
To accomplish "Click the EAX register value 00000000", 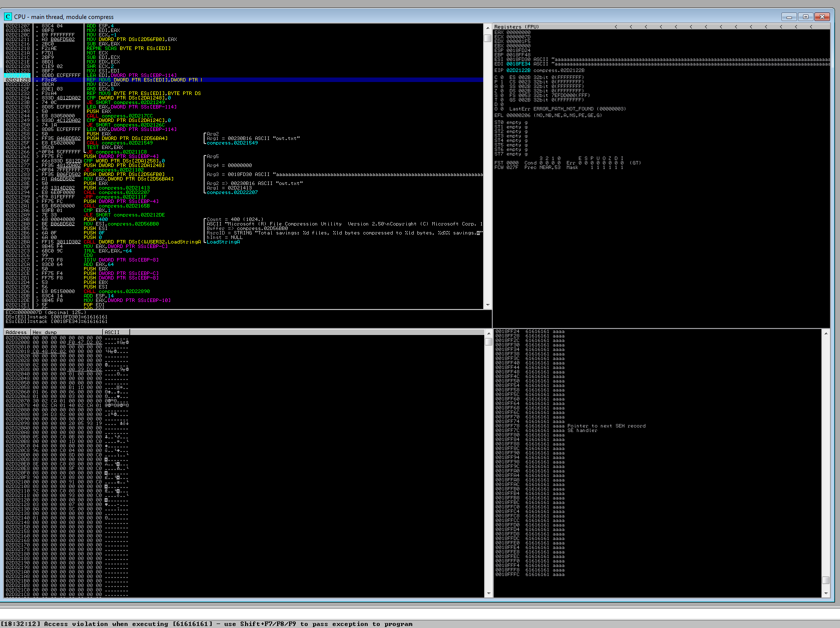I will point(518,32).
